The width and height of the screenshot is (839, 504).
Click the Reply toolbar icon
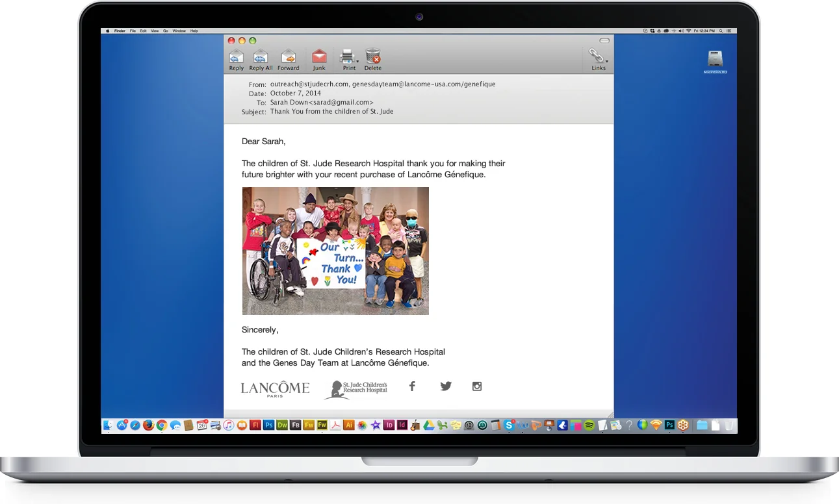[237, 57]
